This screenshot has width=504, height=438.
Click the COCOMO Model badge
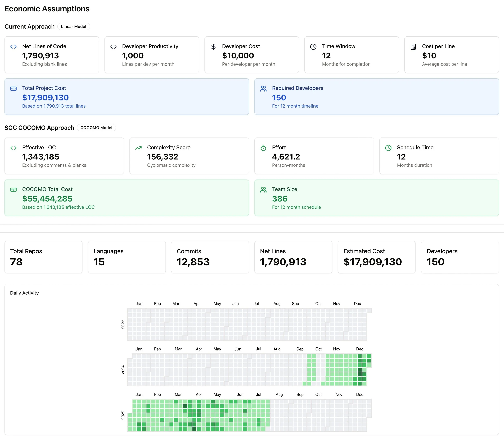click(x=96, y=128)
